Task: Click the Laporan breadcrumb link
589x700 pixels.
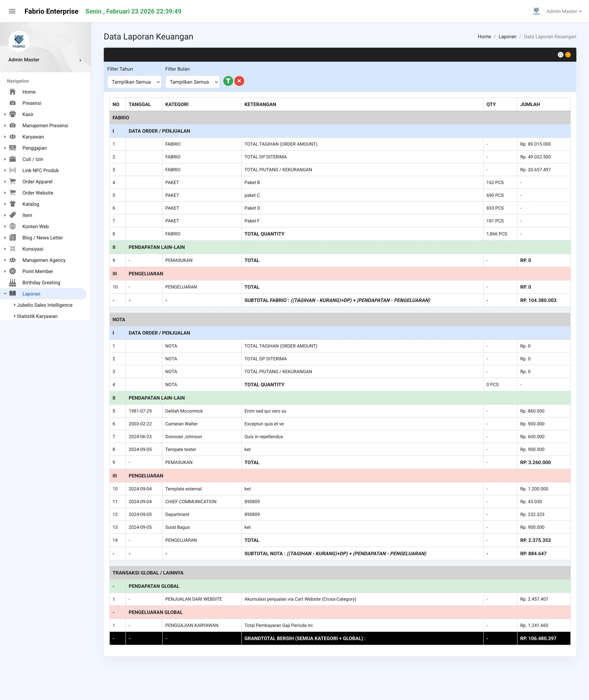Action: coord(507,37)
